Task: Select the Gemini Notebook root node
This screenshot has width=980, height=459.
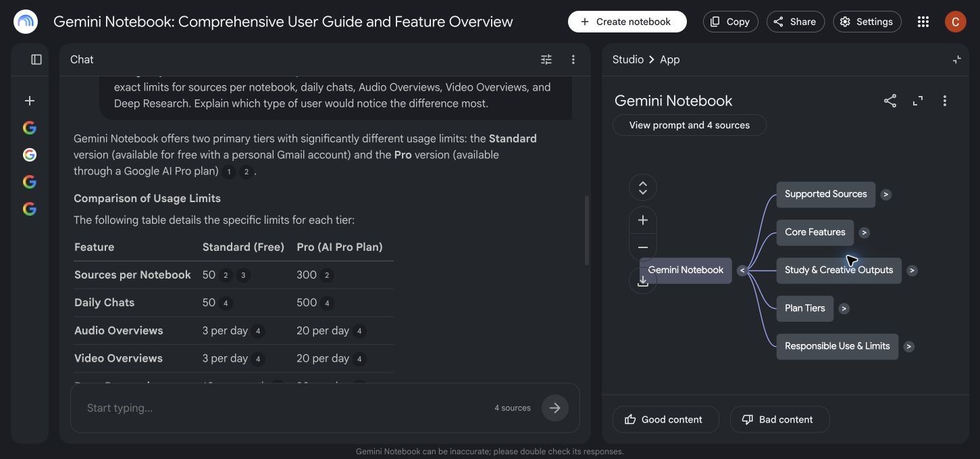Action: 686,270
